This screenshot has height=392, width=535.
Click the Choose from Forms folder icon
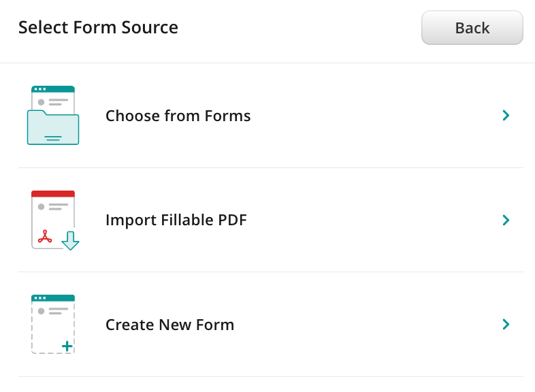53,116
